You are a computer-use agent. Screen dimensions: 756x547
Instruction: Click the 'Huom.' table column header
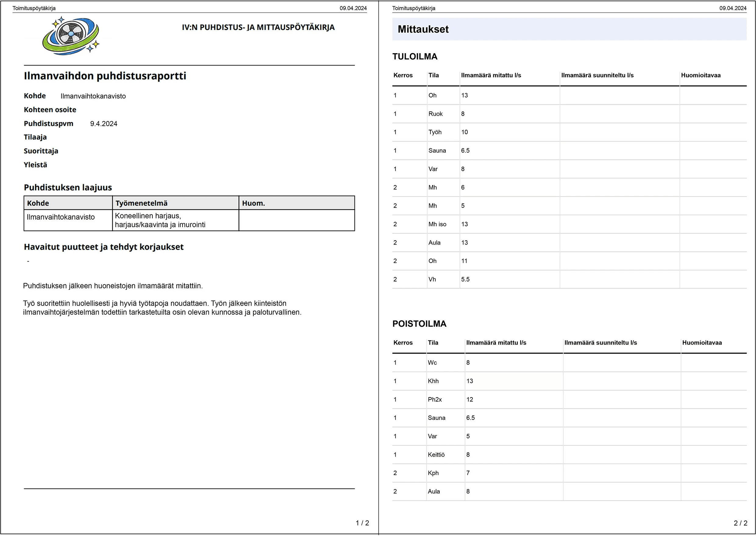(297, 203)
